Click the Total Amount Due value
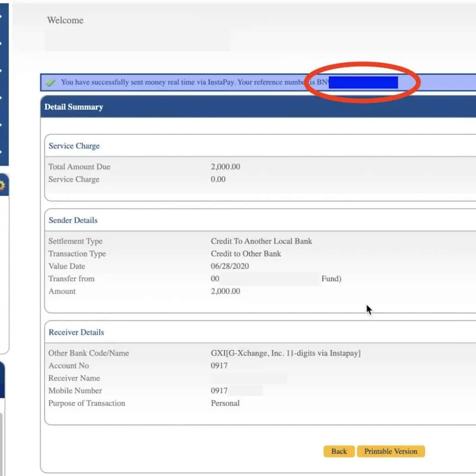Viewport: 476px width, 476px height. pos(225,167)
